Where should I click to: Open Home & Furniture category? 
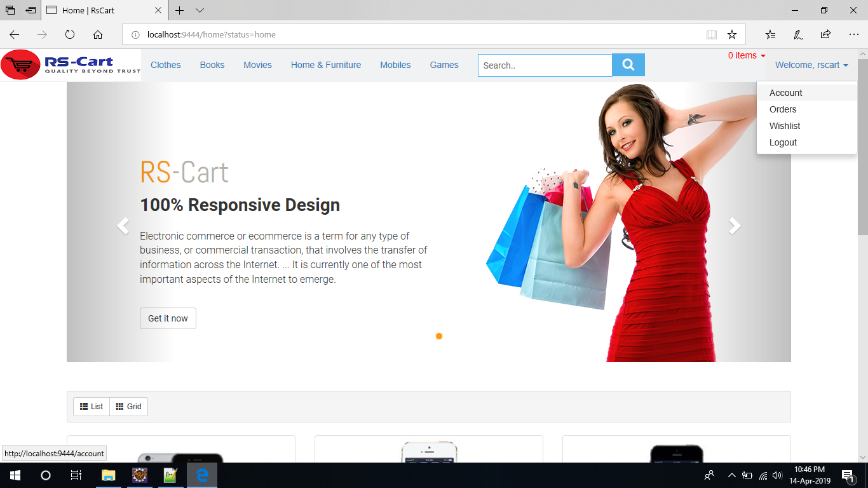coord(326,65)
